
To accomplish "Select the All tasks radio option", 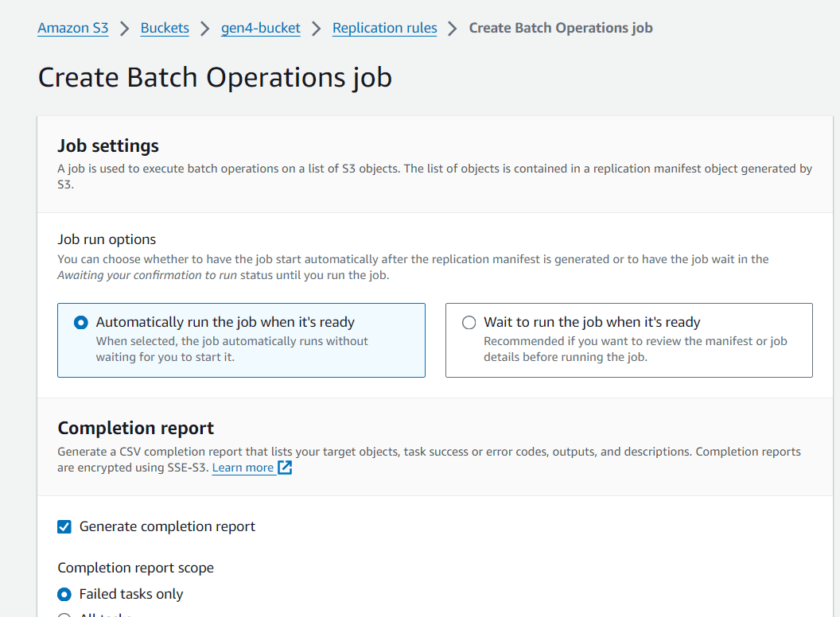I will tap(64, 615).
